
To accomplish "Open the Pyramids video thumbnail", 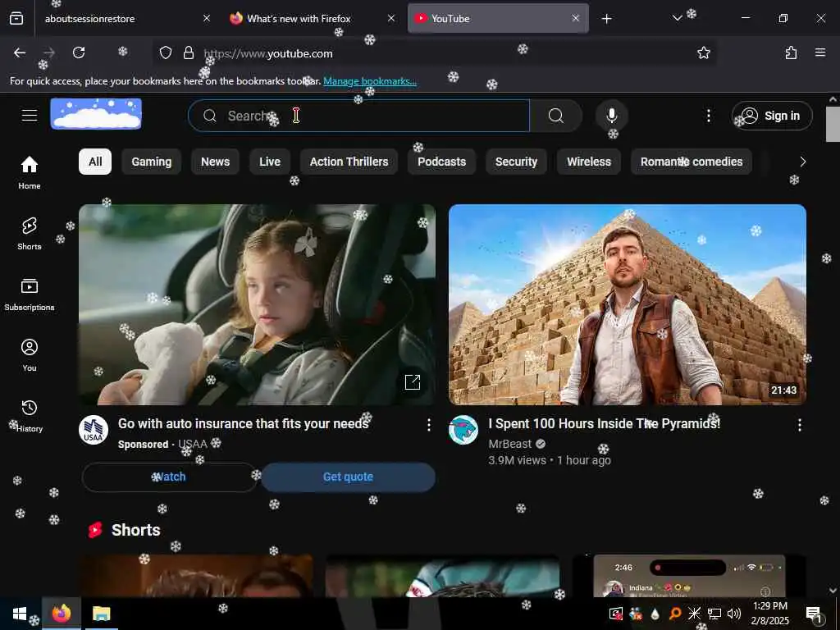I will tap(628, 304).
